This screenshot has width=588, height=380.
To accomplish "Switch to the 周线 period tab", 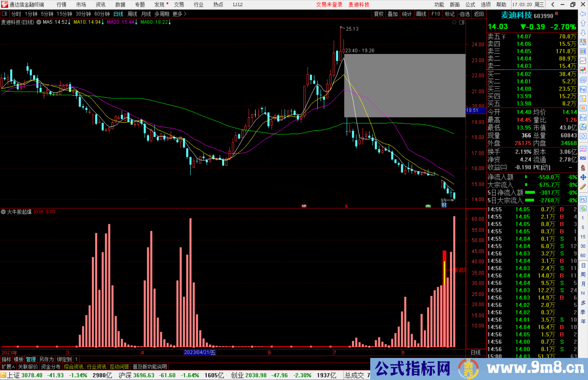I will [132, 14].
